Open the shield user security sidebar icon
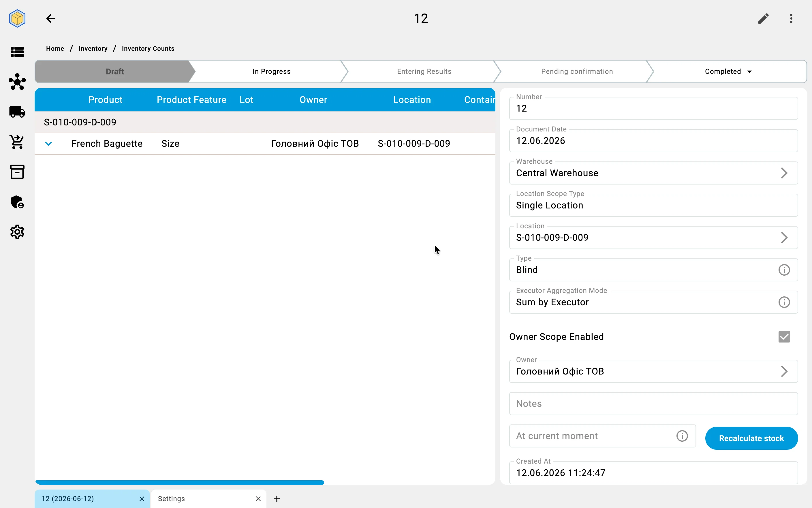Image resolution: width=812 pixels, height=508 pixels. [17, 202]
